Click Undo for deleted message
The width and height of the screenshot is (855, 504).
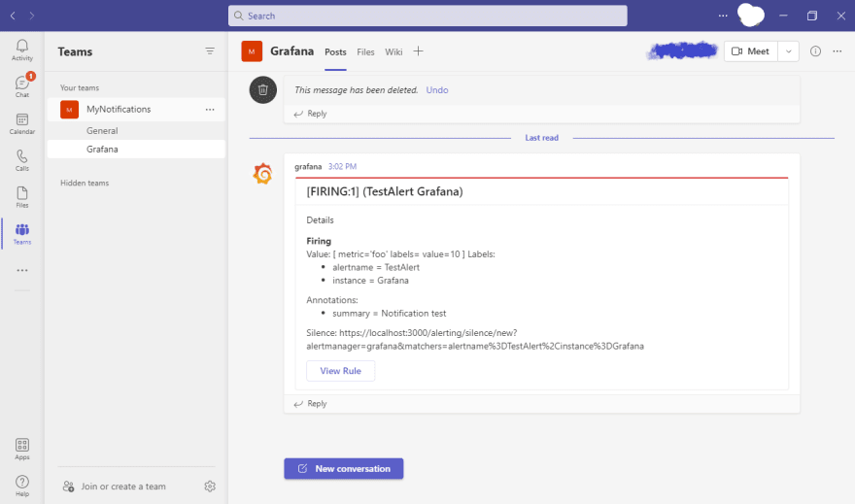pyautogui.click(x=437, y=90)
